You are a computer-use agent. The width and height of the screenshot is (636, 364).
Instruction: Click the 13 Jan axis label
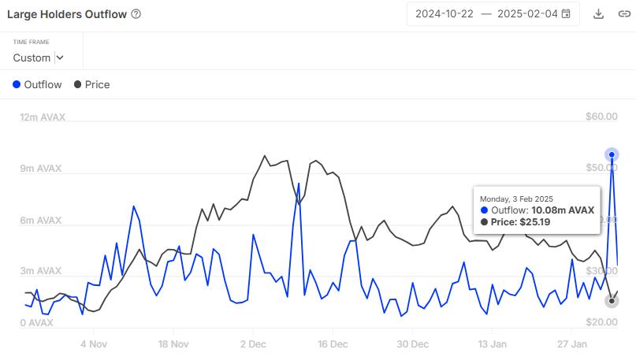(492, 344)
